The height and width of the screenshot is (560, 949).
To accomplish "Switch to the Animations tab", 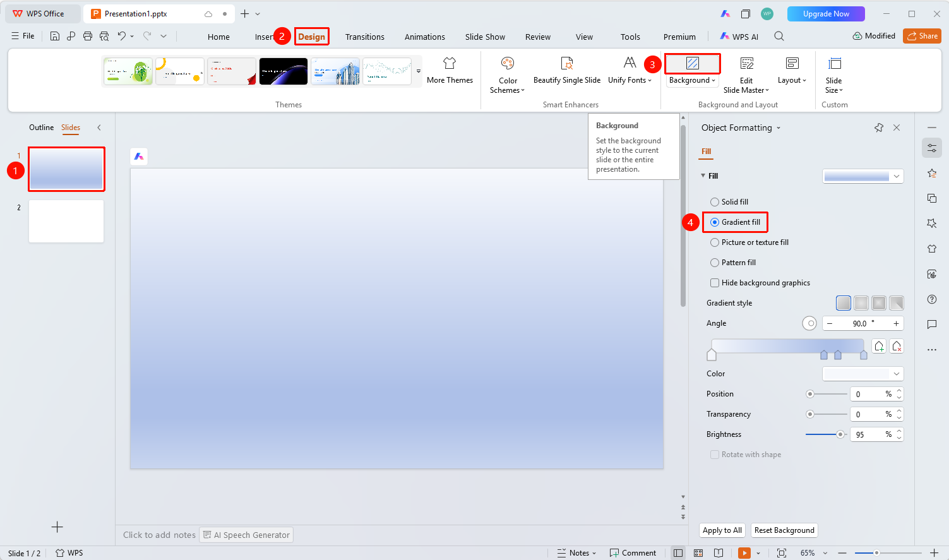I will point(425,37).
